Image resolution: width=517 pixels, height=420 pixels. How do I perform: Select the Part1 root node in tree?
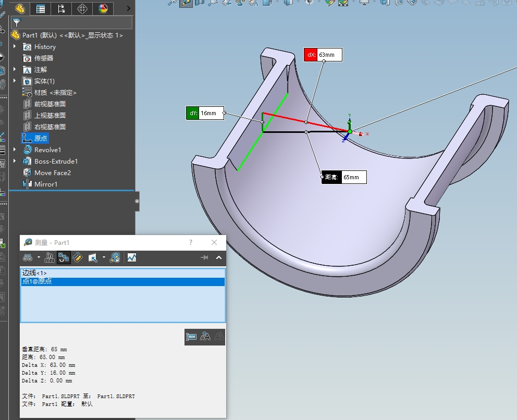(x=67, y=35)
